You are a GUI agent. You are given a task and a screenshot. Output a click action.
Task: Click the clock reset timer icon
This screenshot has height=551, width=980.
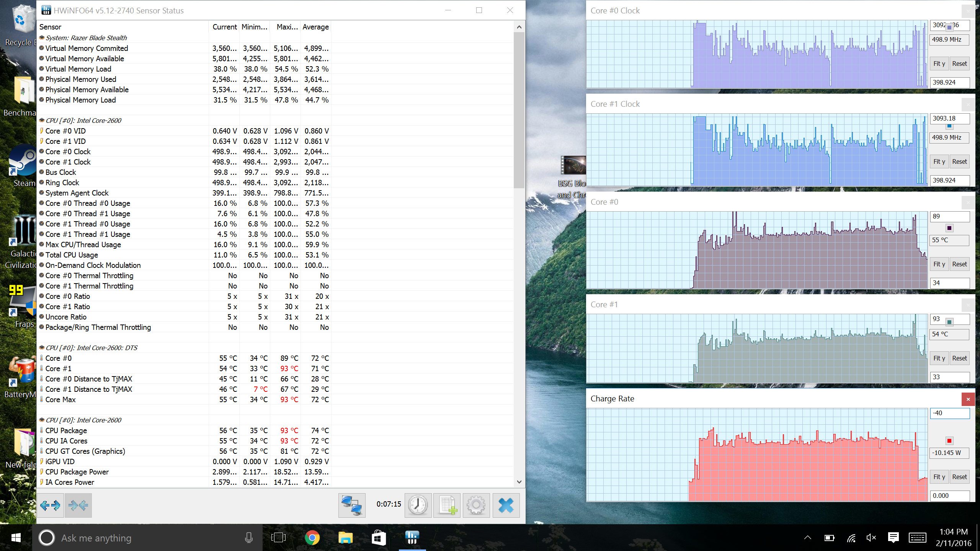[418, 505]
